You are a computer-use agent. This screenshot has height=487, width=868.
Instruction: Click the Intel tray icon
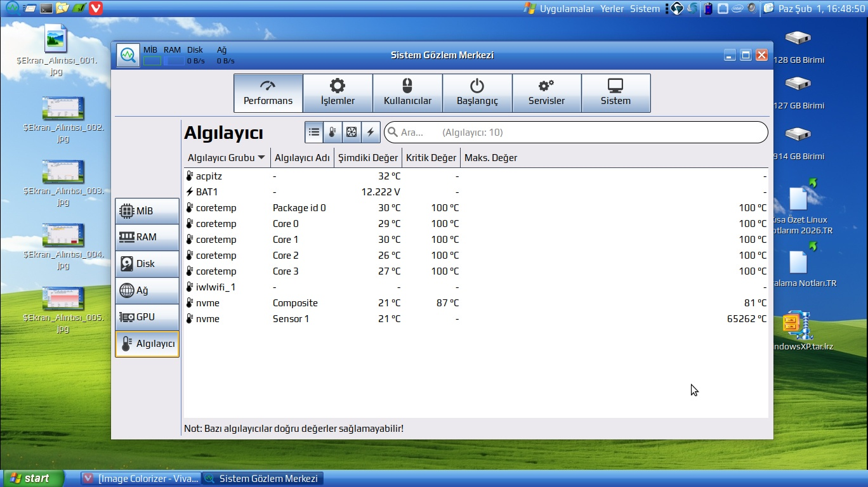(737, 8)
